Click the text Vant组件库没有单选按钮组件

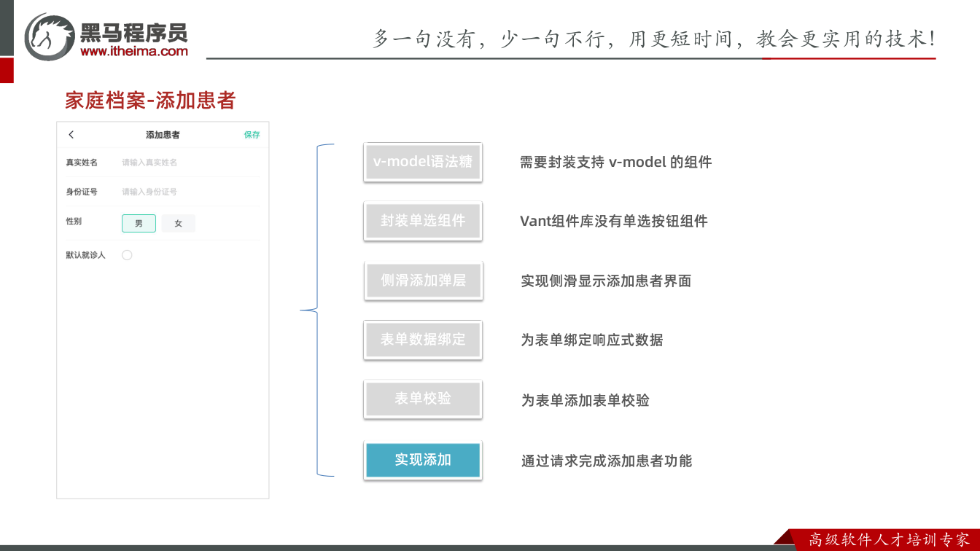[x=614, y=222]
